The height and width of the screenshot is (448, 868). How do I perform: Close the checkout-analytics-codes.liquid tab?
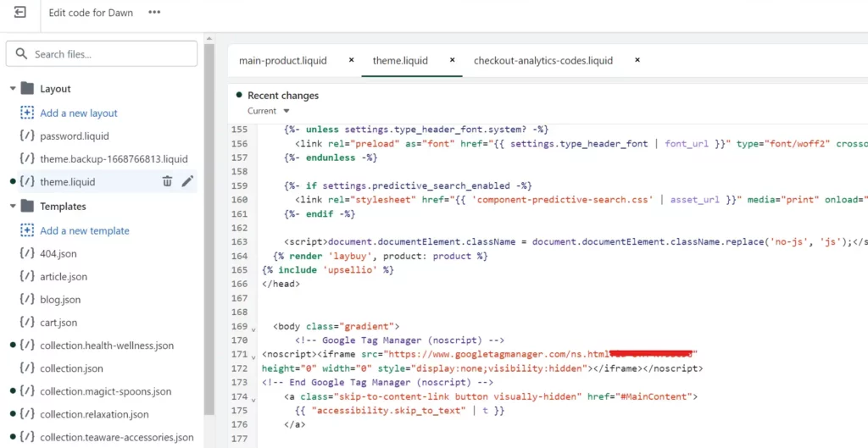pos(637,60)
